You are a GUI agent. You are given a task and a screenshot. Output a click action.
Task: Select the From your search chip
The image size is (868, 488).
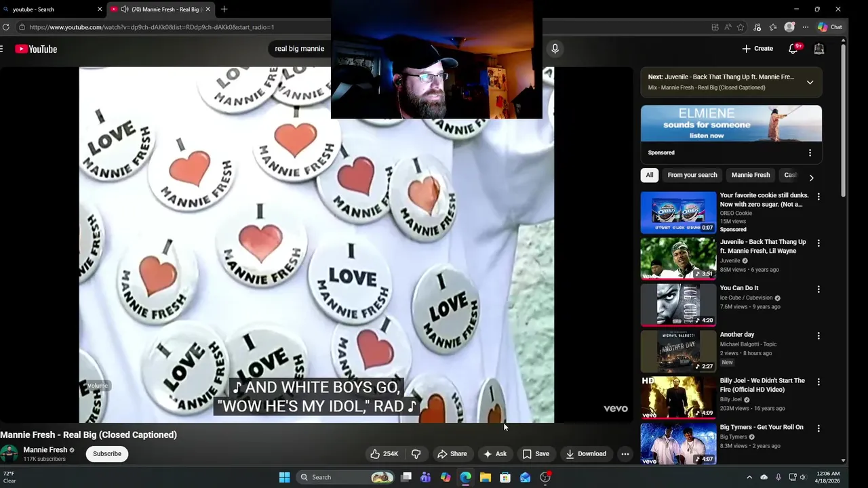tap(692, 175)
